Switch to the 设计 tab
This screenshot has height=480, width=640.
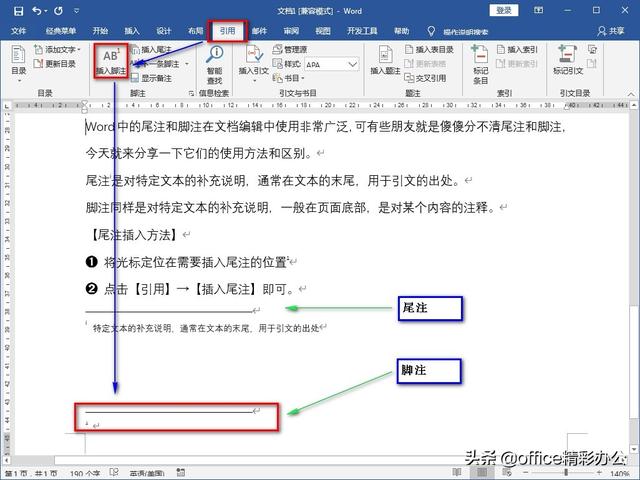click(x=164, y=31)
